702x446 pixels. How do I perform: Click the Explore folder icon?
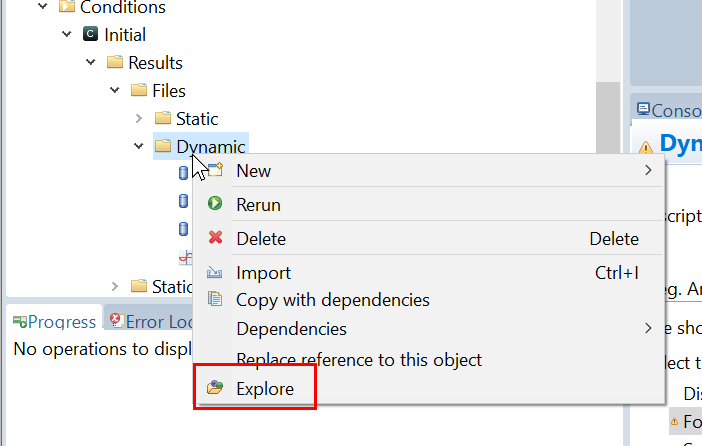215,388
